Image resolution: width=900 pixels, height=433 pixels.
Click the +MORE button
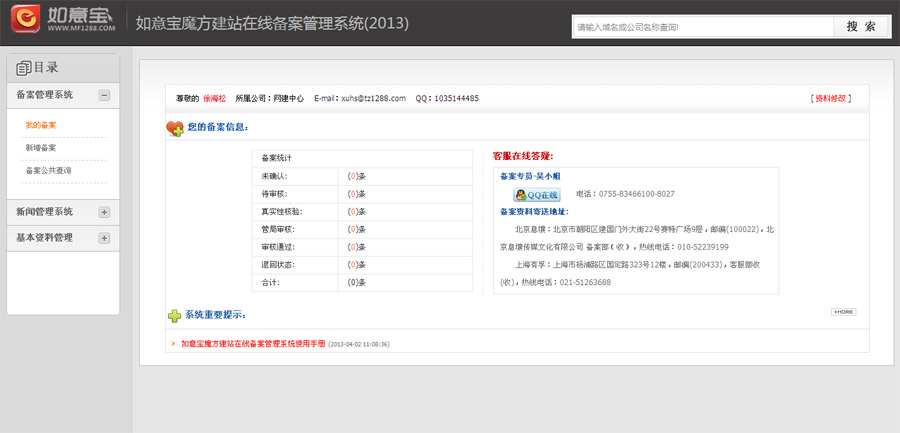[843, 312]
